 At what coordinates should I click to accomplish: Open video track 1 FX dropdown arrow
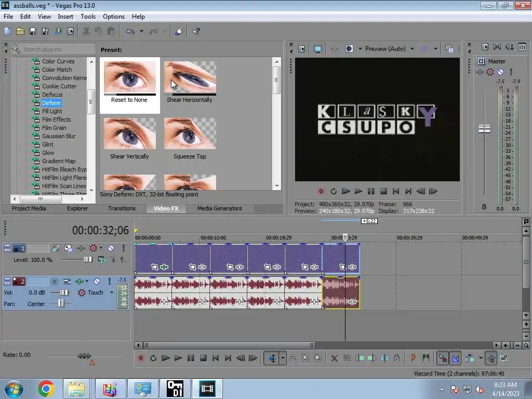101,248
